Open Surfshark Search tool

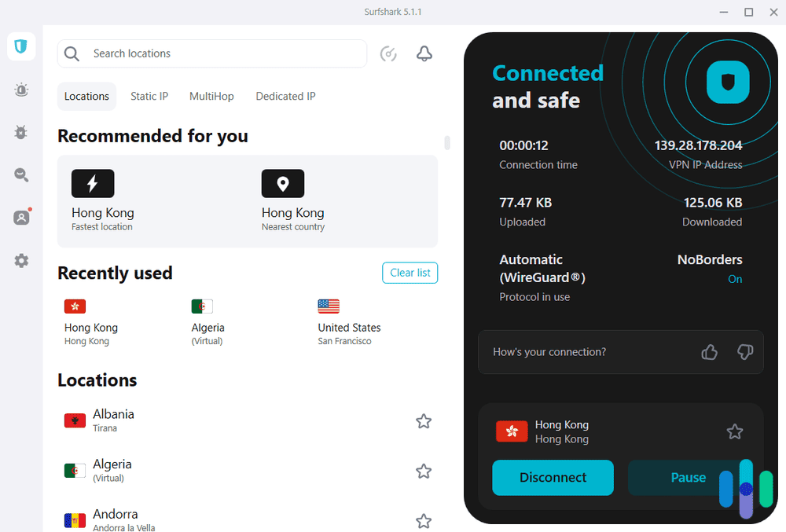coord(20,174)
